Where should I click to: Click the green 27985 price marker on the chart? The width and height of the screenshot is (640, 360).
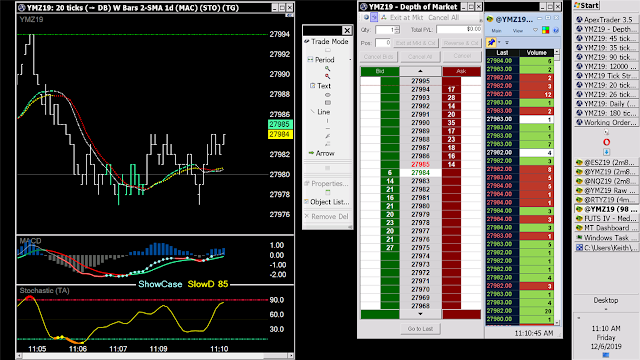280,124
